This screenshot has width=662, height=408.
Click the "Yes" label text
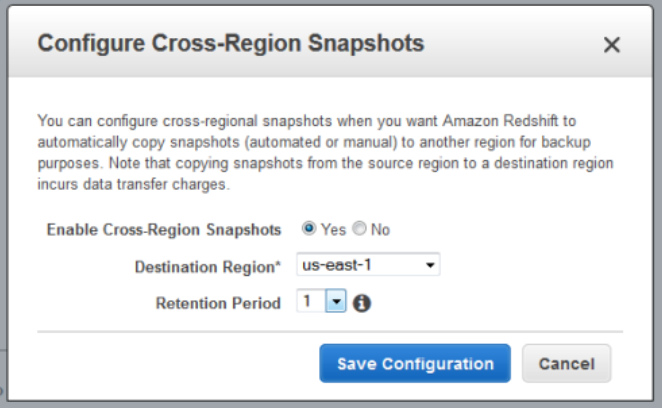tap(333, 230)
